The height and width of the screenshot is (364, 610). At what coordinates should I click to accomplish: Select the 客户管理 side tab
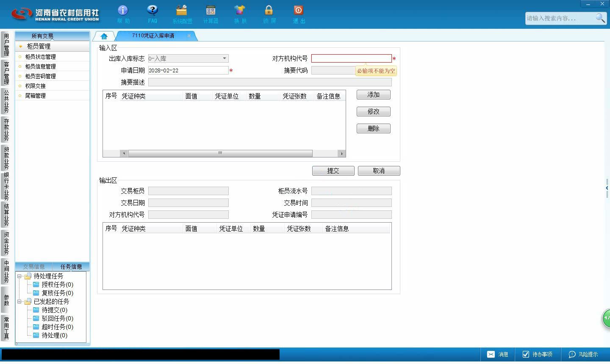point(6,73)
